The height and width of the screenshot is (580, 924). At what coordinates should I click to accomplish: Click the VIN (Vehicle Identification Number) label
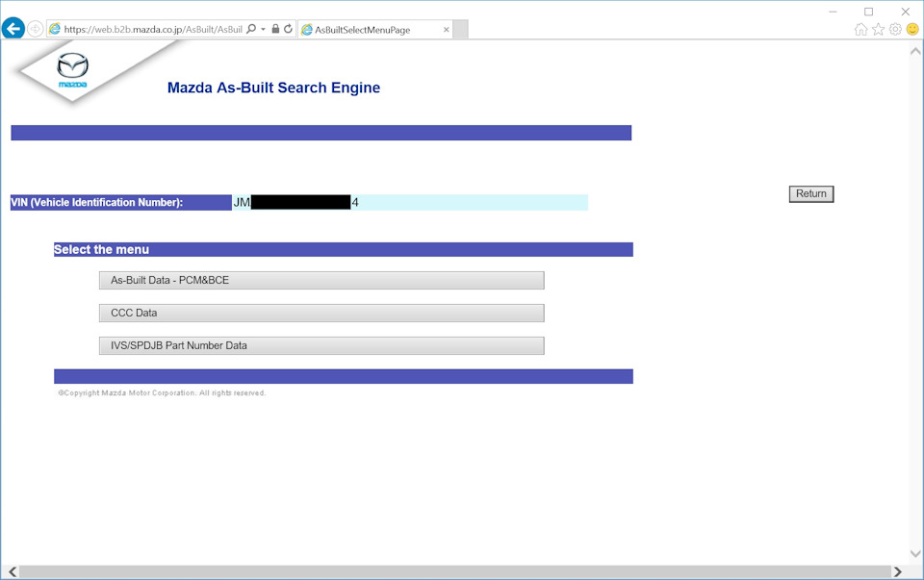pos(96,203)
